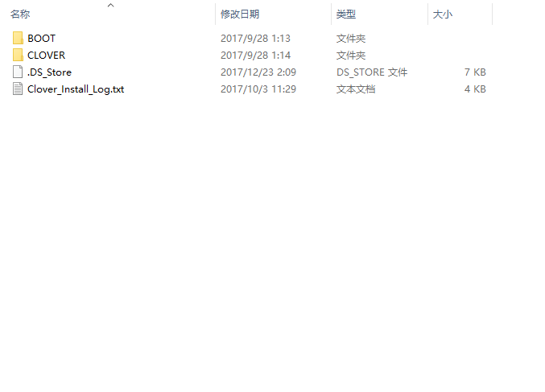Click the 文本文档 type cell

tap(356, 89)
